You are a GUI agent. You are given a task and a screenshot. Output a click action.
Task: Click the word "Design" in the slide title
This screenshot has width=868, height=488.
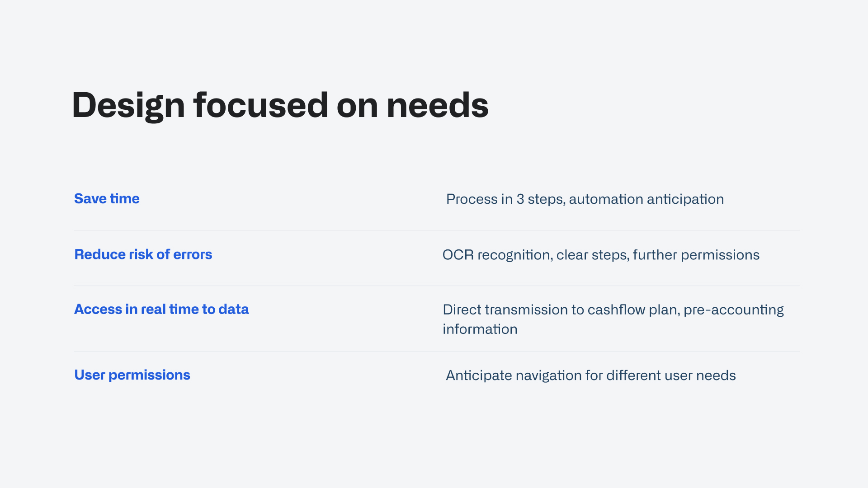tap(128, 105)
